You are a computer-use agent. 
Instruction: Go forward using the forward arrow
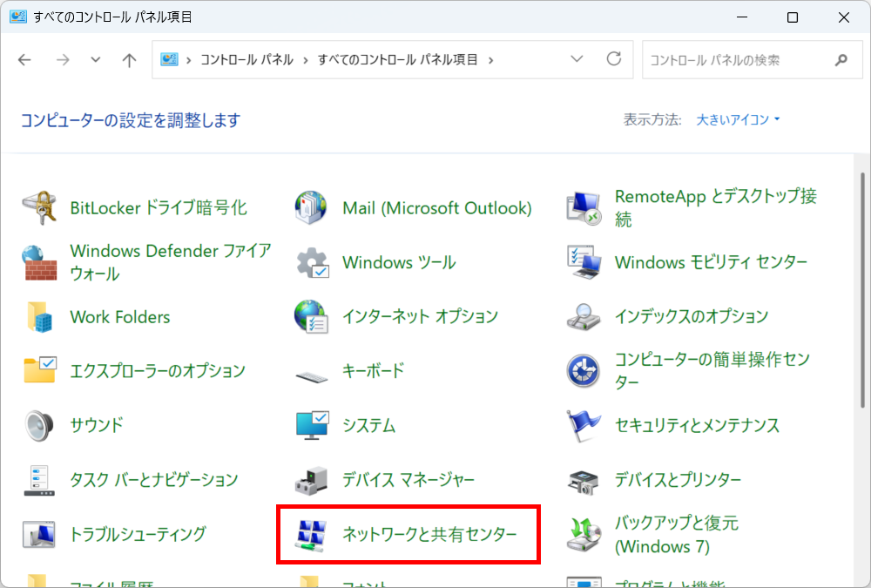click(x=63, y=59)
